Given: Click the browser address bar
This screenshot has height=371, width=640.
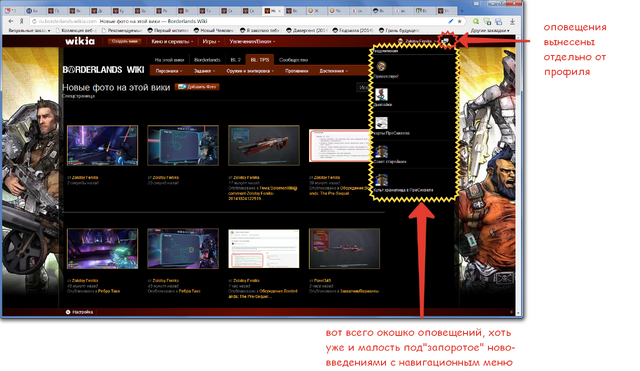Looking at the screenshot, I should [x=241, y=21].
